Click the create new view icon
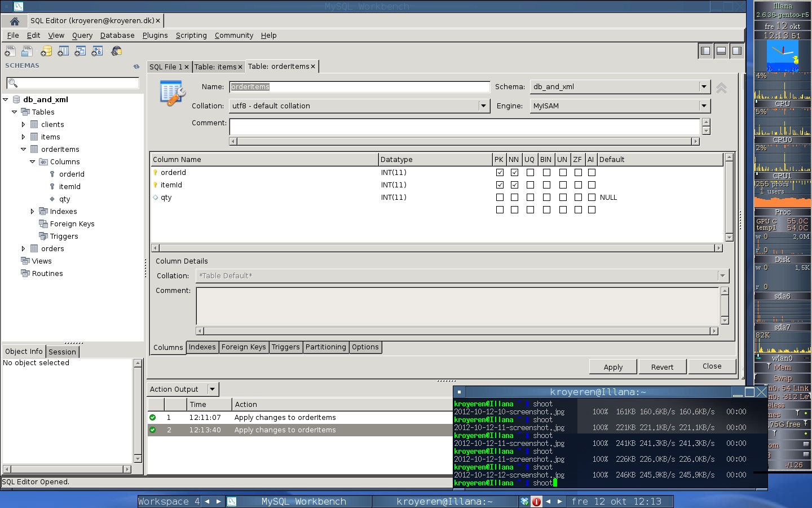The height and width of the screenshot is (508, 812). (x=80, y=51)
